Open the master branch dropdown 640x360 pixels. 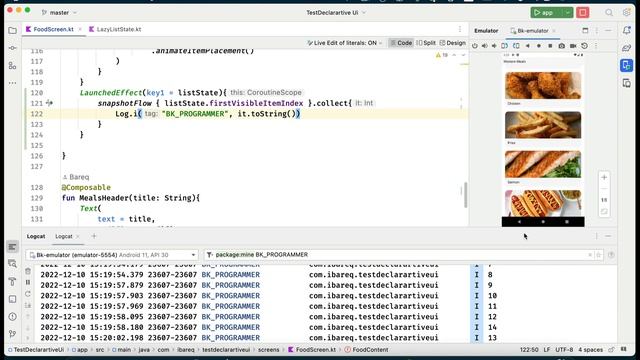pos(59,13)
